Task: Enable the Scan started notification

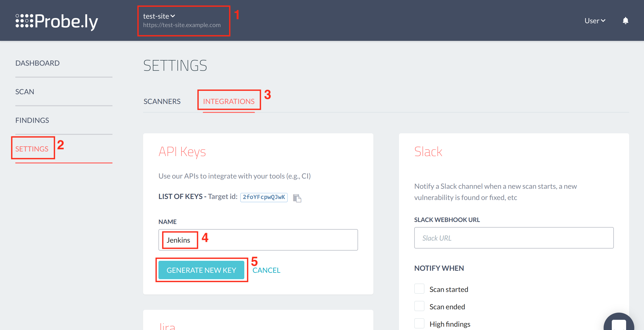Action: [x=419, y=289]
